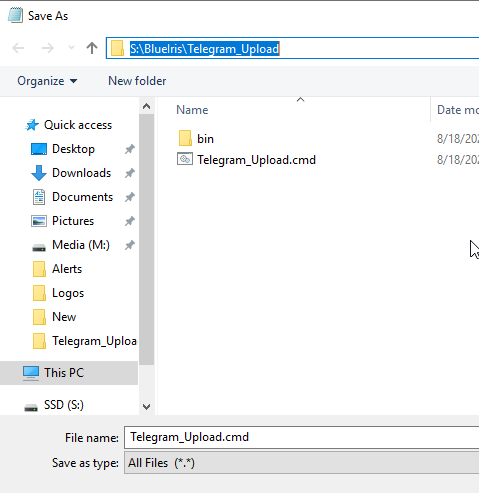
Task: Click the pin icon beside Documents
Action: point(130,197)
